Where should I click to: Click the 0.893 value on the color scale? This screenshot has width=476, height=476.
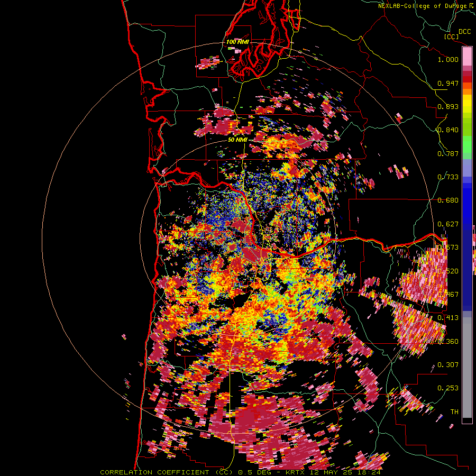click(448, 106)
